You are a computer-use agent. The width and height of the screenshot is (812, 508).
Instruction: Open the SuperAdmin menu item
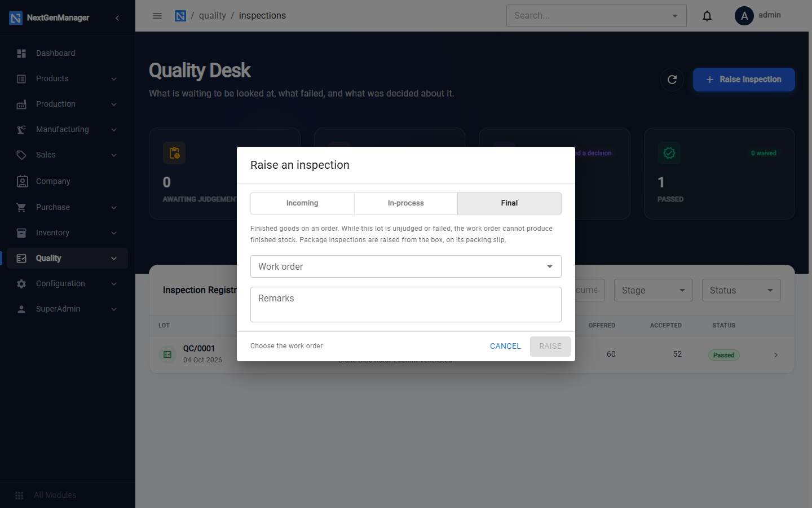(x=68, y=309)
